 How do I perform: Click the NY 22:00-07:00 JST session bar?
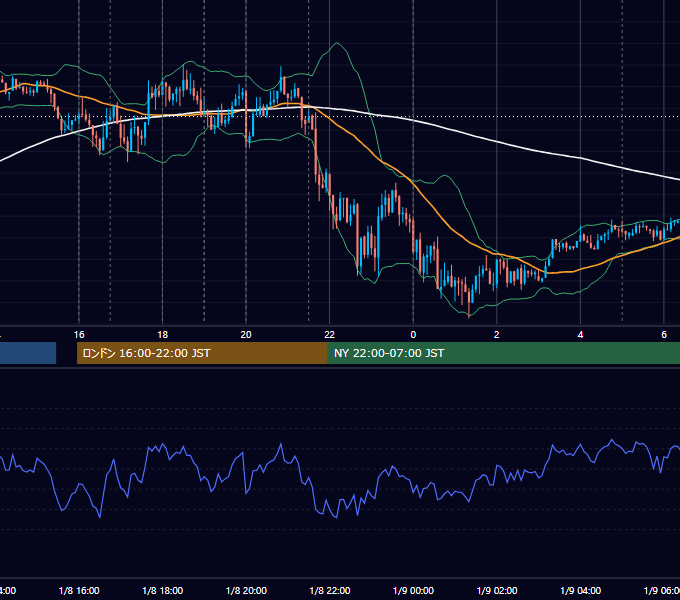click(503, 353)
